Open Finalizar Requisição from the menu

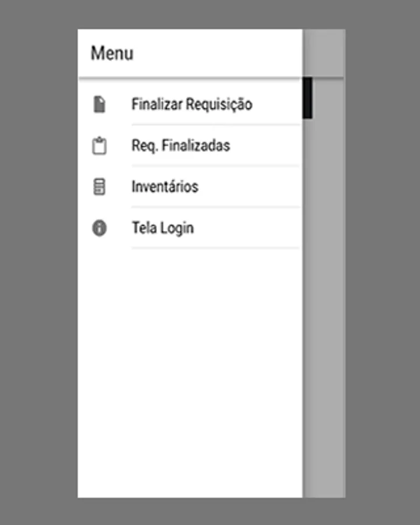tap(192, 104)
